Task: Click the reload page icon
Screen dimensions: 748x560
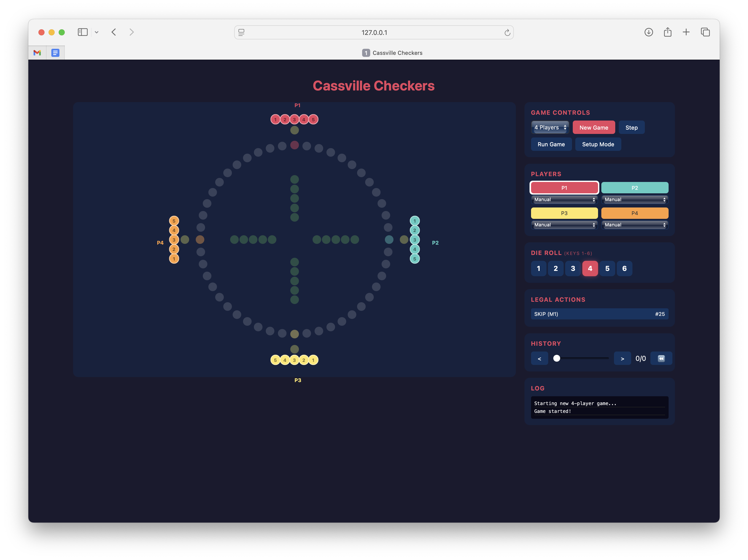Action: 507,32
